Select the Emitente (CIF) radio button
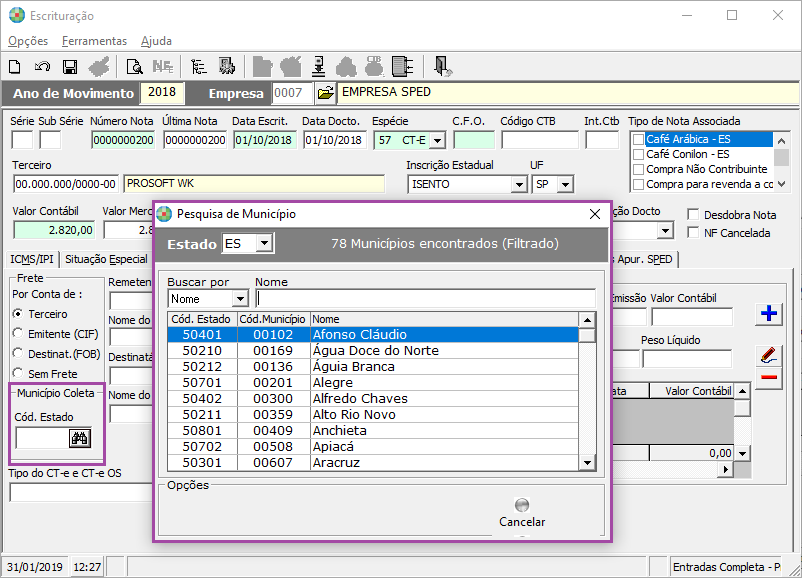Image resolution: width=802 pixels, height=578 pixels. point(18,334)
